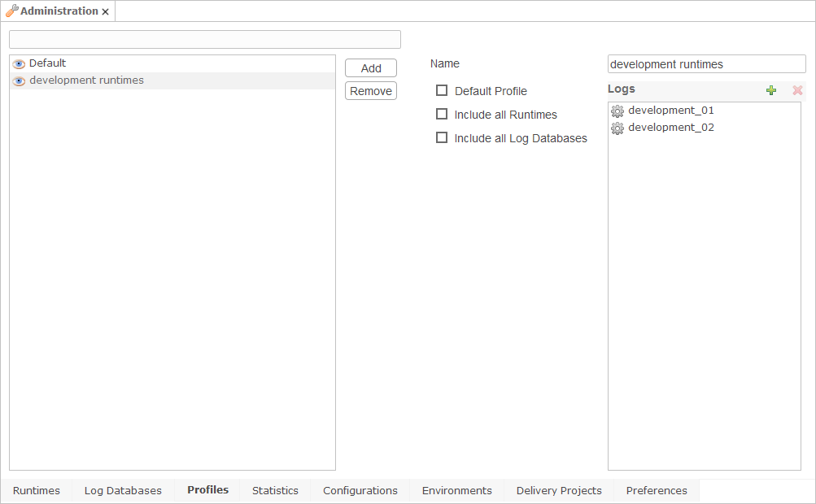
Task: Click the Name field showing development runtimes
Action: tap(706, 63)
